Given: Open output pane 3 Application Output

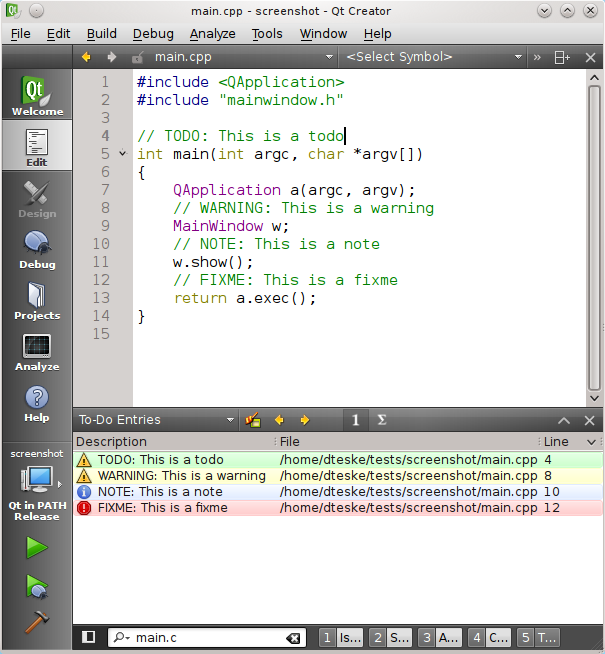Looking at the screenshot, I should tap(440, 638).
